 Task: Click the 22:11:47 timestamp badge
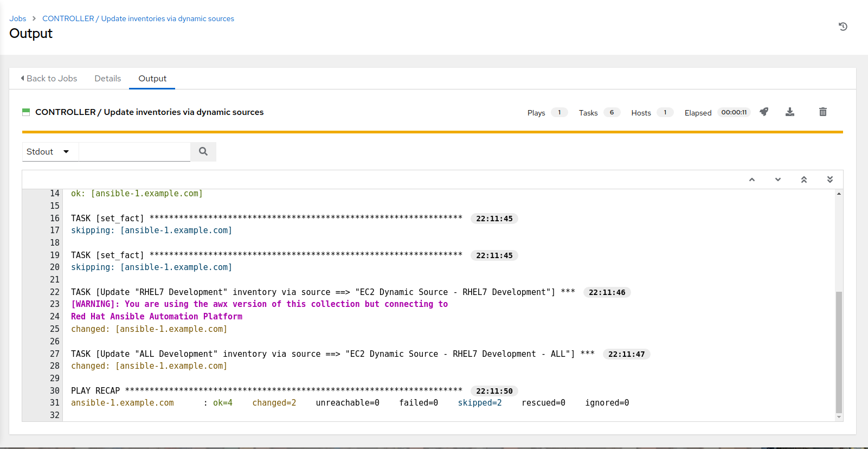click(627, 354)
